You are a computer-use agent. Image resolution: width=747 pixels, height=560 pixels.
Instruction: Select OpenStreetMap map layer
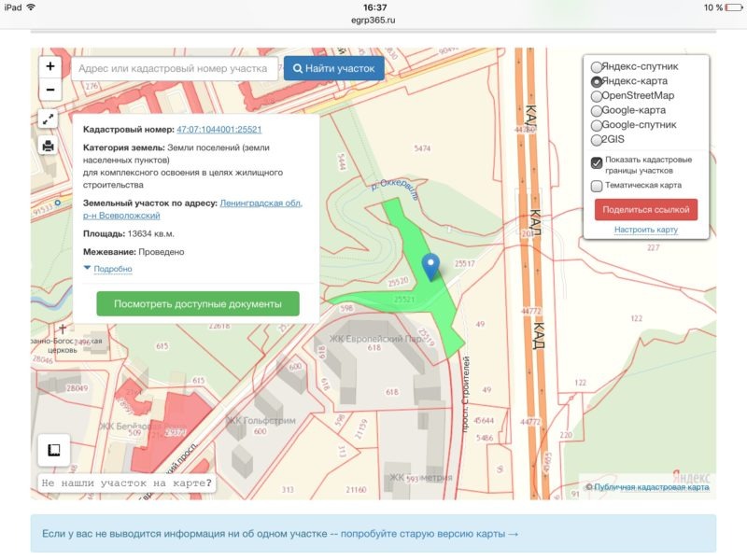[x=597, y=96]
